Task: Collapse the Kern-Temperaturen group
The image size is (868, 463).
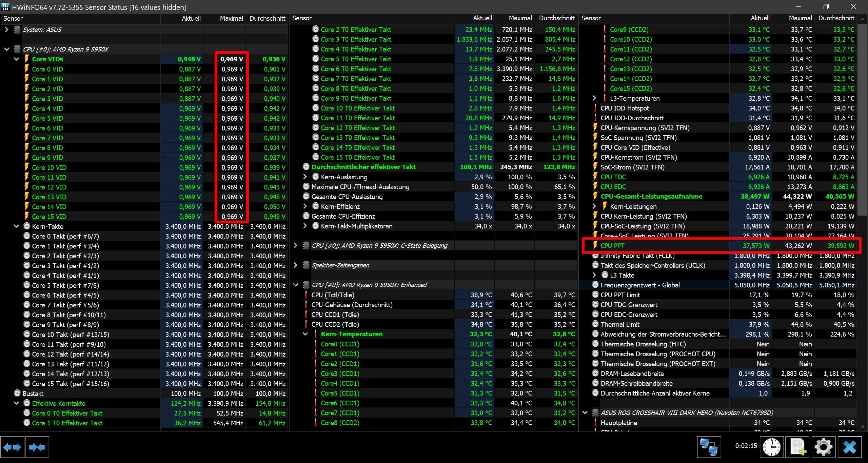Action: pyautogui.click(x=305, y=334)
